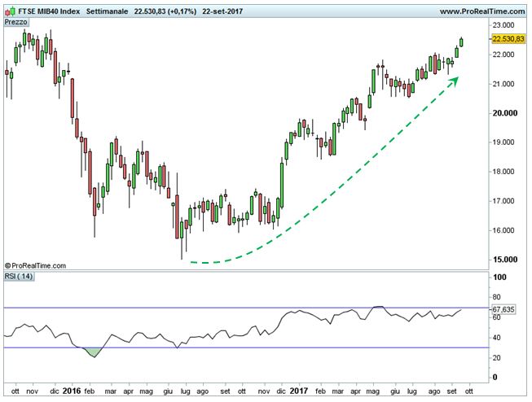Click the 22.000 price axis label

[503, 55]
